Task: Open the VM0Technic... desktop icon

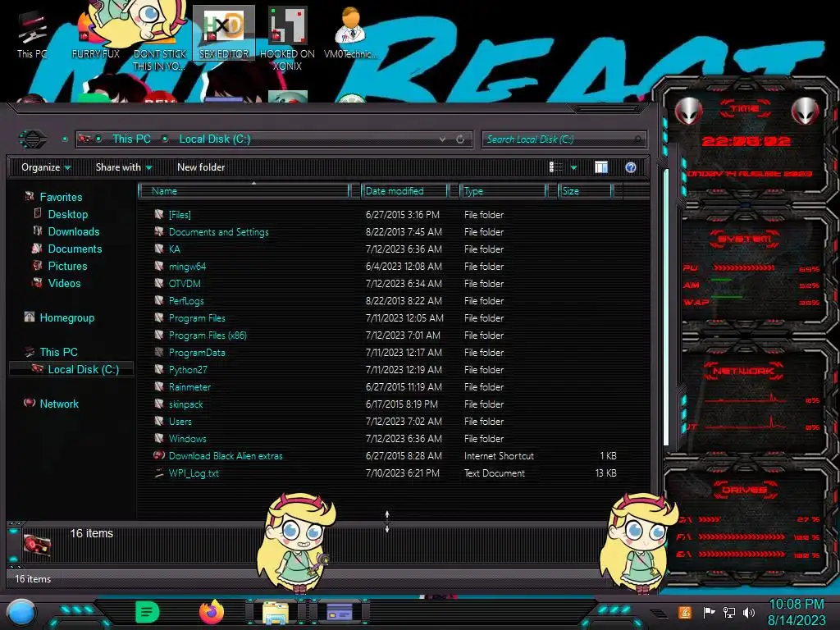Action: pos(350,33)
